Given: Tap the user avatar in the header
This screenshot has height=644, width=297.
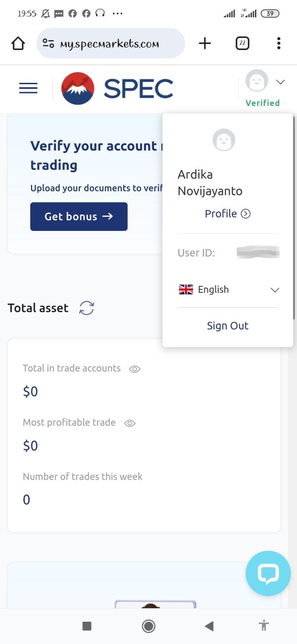Looking at the screenshot, I should (x=257, y=81).
